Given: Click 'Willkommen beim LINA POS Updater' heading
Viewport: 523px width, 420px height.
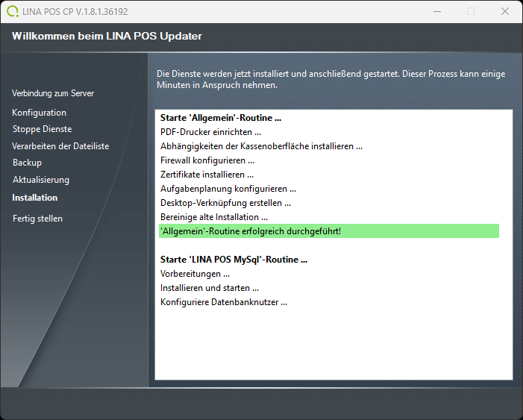Looking at the screenshot, I should click(107, 36).
